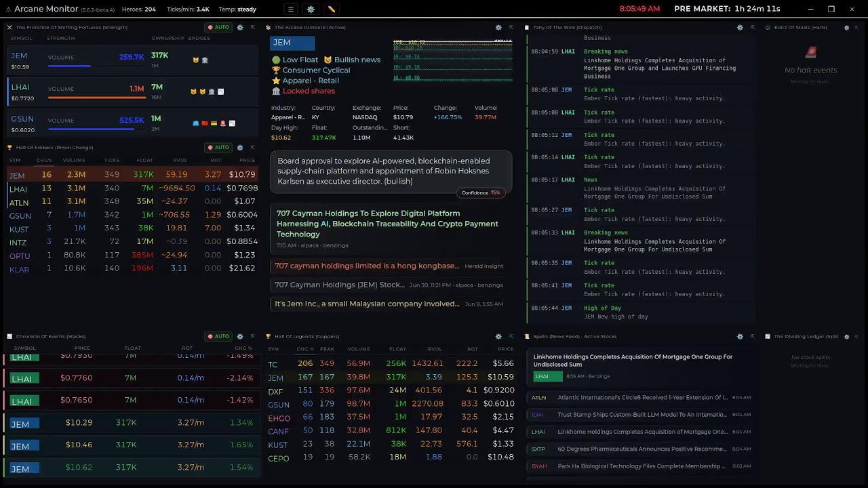Open global settings gear in top bar
868x488 pixels.
coord(311,9)
